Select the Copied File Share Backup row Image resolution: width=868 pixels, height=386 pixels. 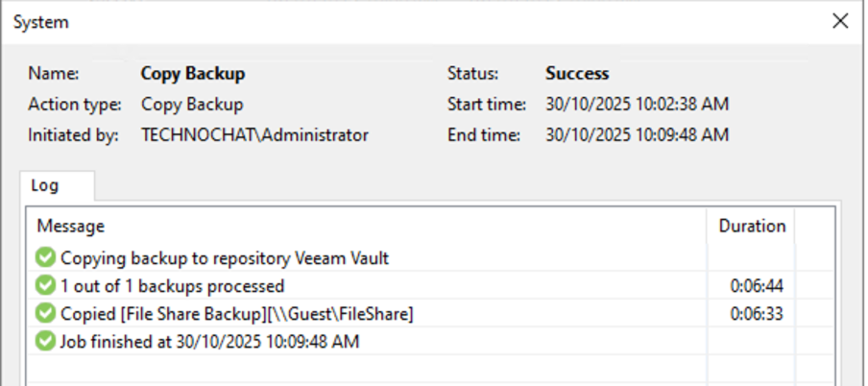pos(237,313)
